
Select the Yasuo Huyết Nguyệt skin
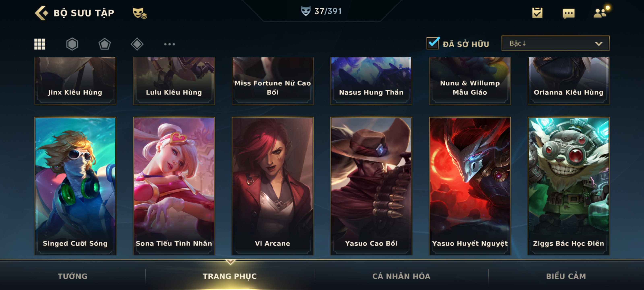pyautogui.click(x=470, y=186)
